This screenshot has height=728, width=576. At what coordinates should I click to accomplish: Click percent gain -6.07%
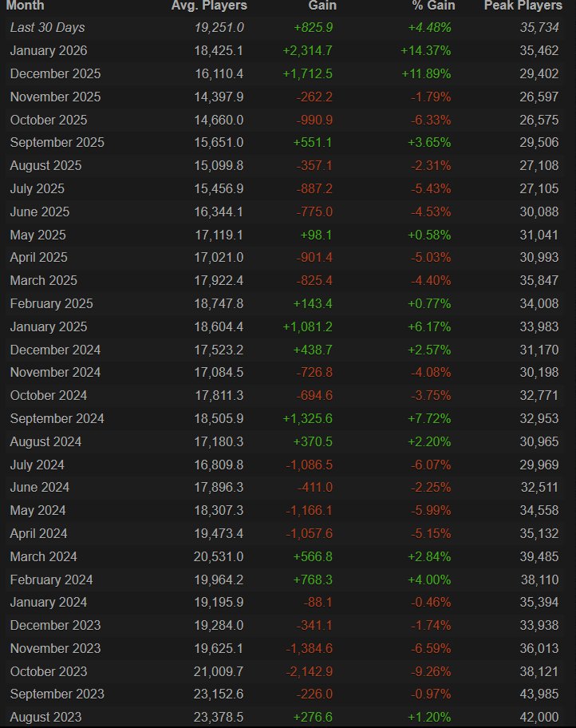pos(431,465)
